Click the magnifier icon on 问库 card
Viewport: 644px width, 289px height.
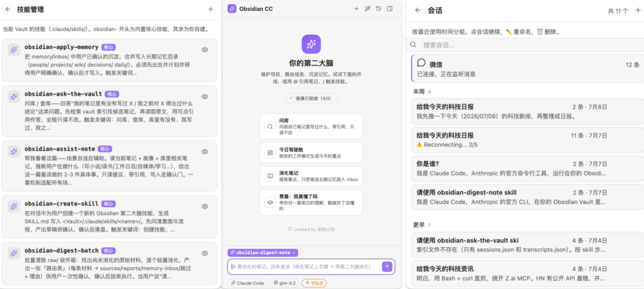tap(270, 127)
